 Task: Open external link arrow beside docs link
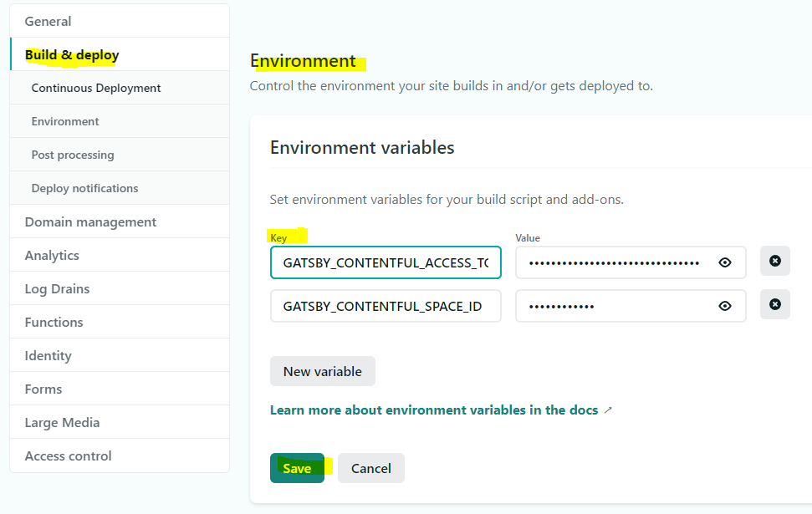pos(608,410)
